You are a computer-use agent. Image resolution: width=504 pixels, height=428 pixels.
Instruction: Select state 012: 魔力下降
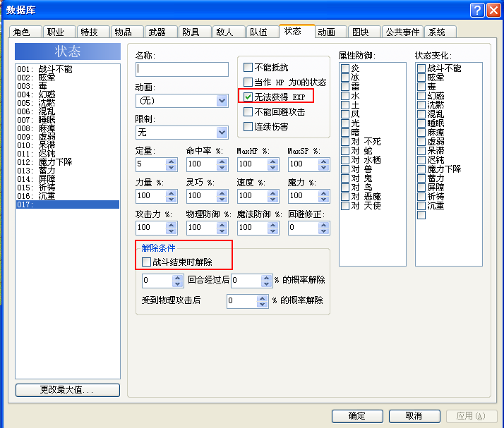coord(68,162)
